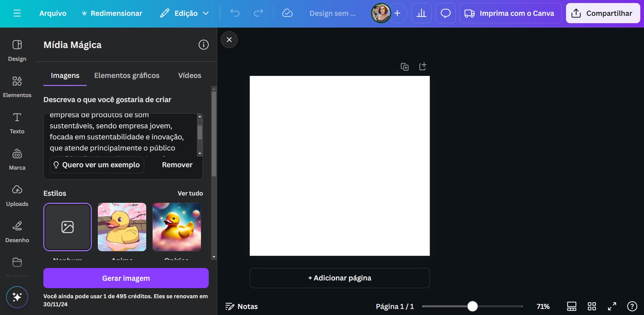This screenshot has width=644, height=315.
Task: Switch to Elementos gráficos tab
Action: tap(127, 76)
